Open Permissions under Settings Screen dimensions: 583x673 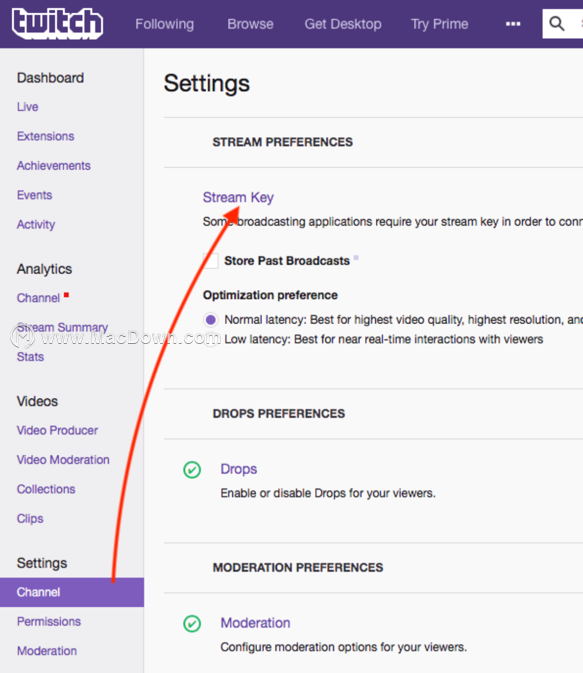[x=49, y=621]
